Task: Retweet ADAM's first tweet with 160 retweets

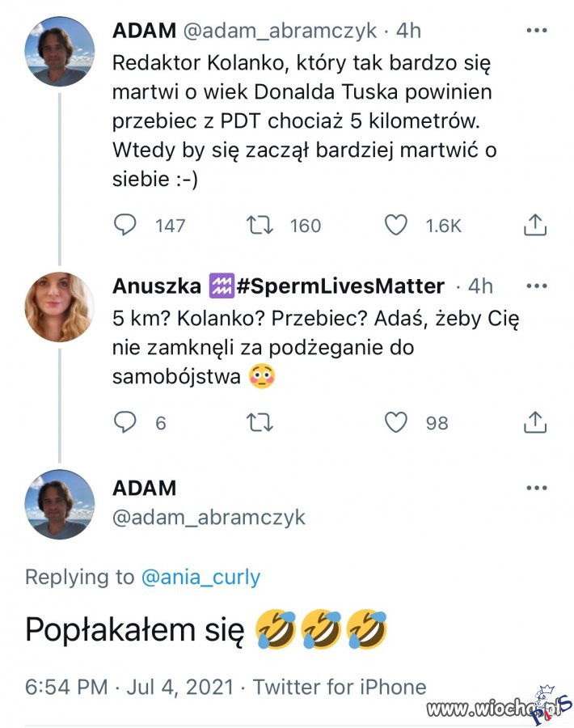Action: 261,226
